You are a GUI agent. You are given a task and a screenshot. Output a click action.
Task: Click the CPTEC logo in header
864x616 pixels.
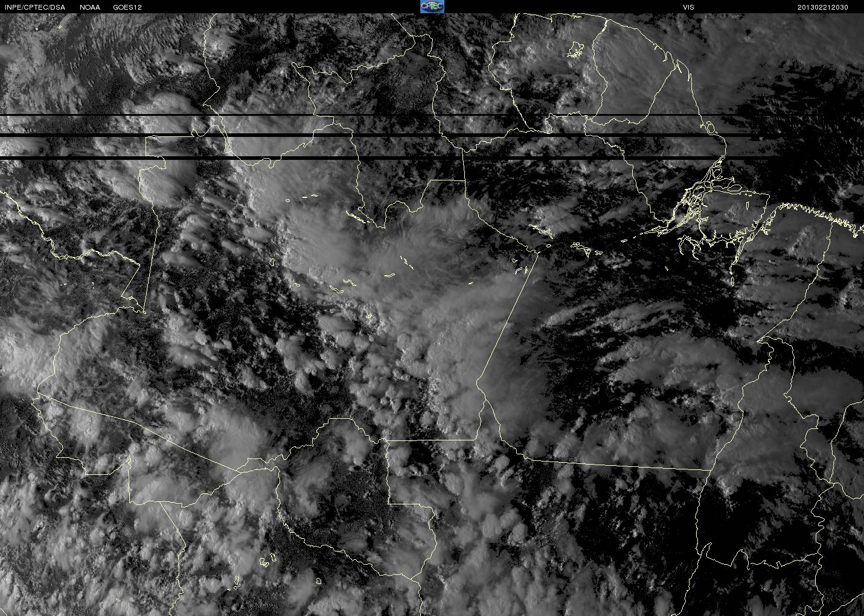tap(432, 7)
